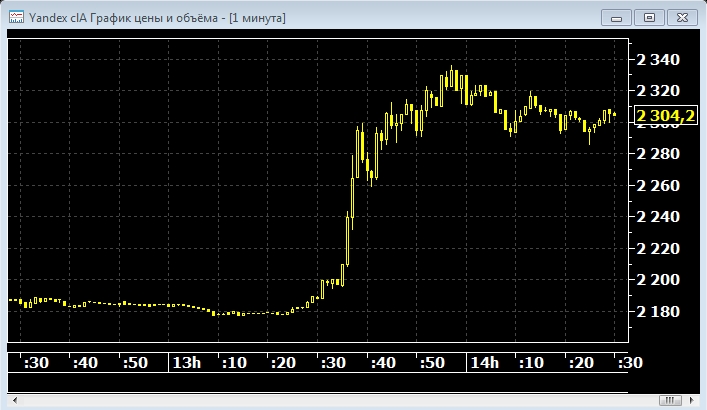Image resolution: width=707 pixels, height=410 pixels.
Task: Click the 2 200 price axis label
Action: click(657, 280)
